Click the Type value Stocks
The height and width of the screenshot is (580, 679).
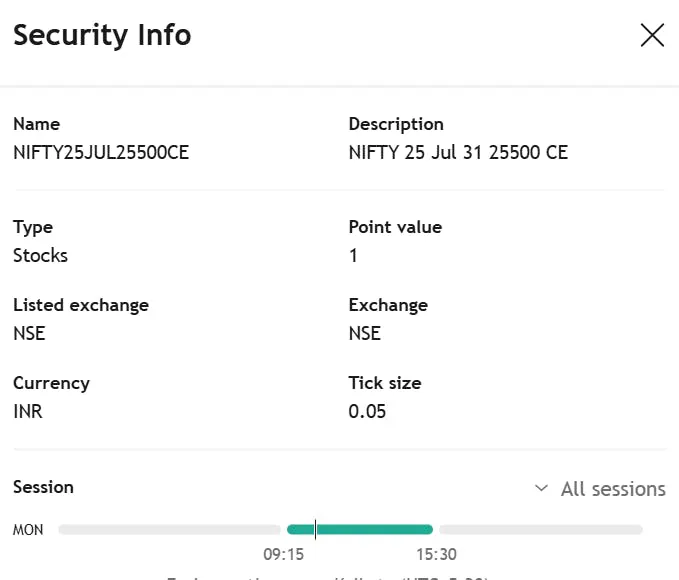40,255
